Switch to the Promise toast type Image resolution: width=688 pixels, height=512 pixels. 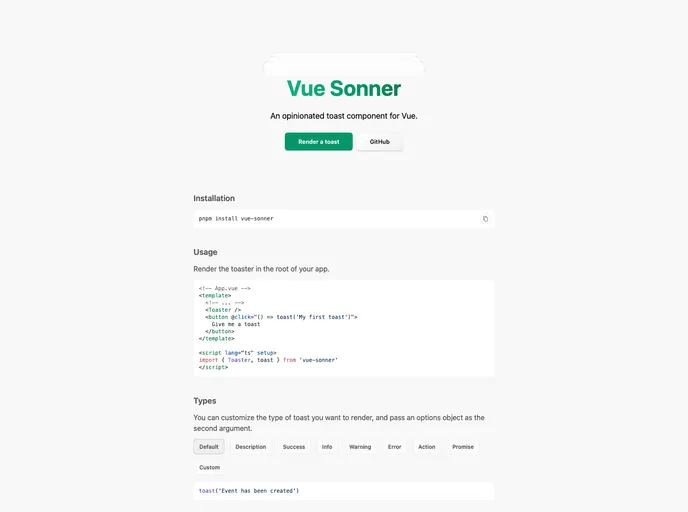463,447
